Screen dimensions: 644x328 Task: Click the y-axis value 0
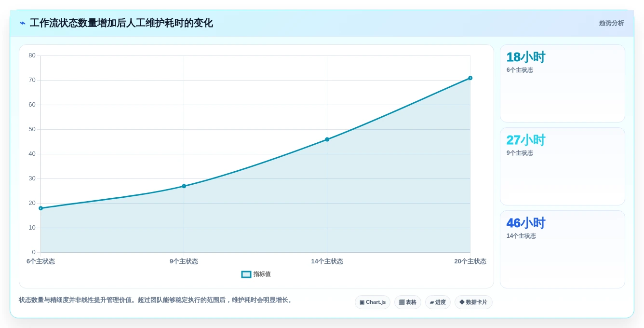pyautogui.click(x=34, y=252)
